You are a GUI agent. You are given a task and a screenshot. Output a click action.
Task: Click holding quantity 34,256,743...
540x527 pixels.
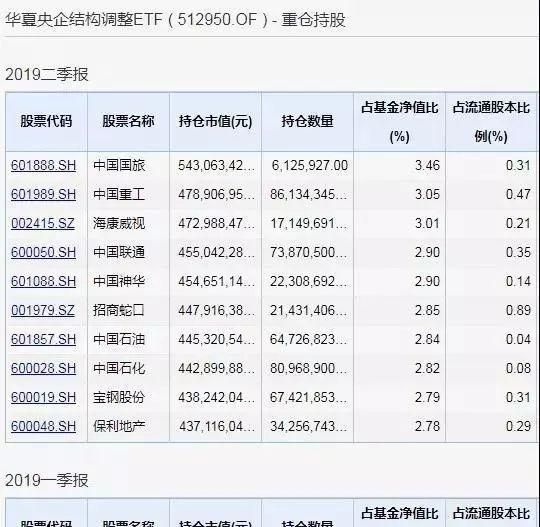click(308, 426)
